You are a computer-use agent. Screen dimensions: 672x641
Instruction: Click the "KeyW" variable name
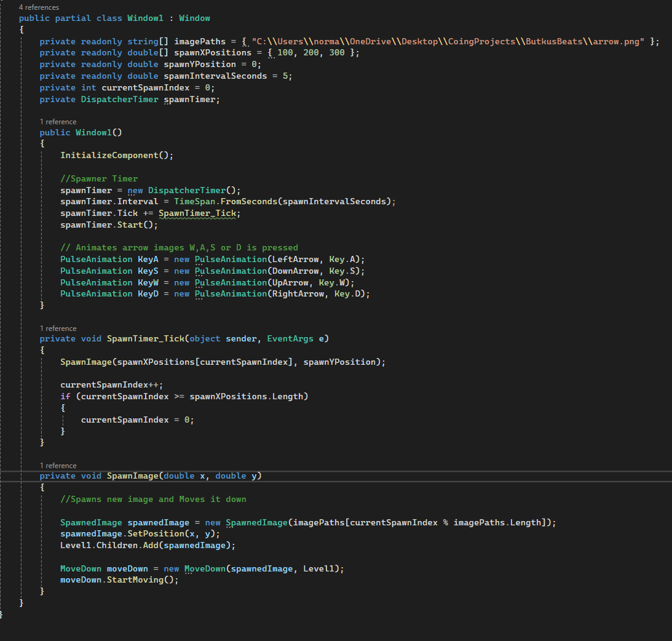point(148,283)
